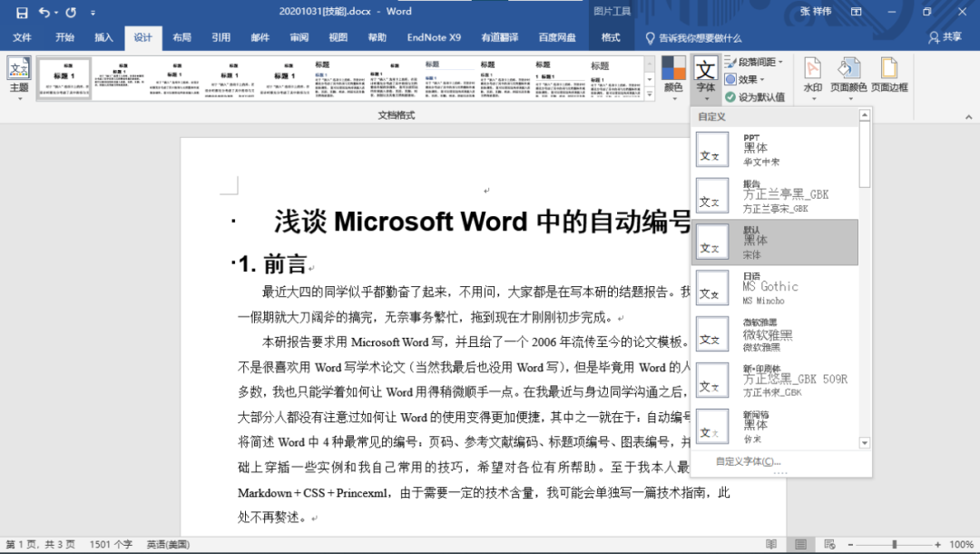Viewport: 980px width, 554px height.
Task: Click the Share (共享) button
Action: pyautogui.click(x=945, y=37)
